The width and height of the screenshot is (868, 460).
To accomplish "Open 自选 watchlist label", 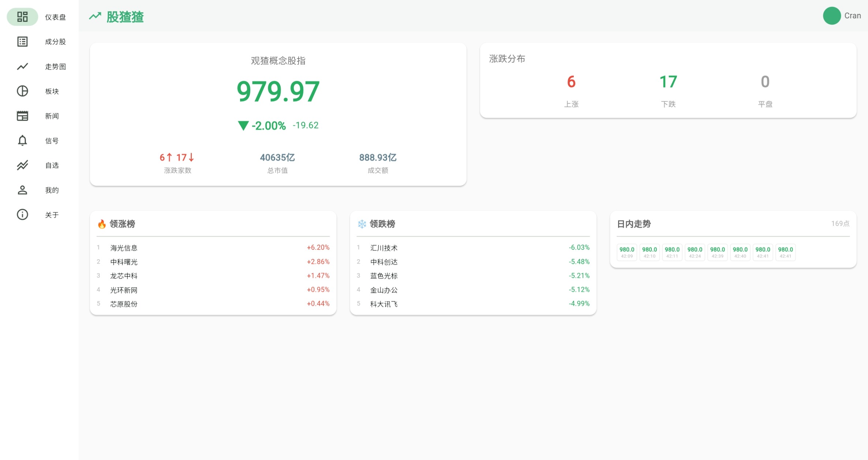I will tap(52, 165).
